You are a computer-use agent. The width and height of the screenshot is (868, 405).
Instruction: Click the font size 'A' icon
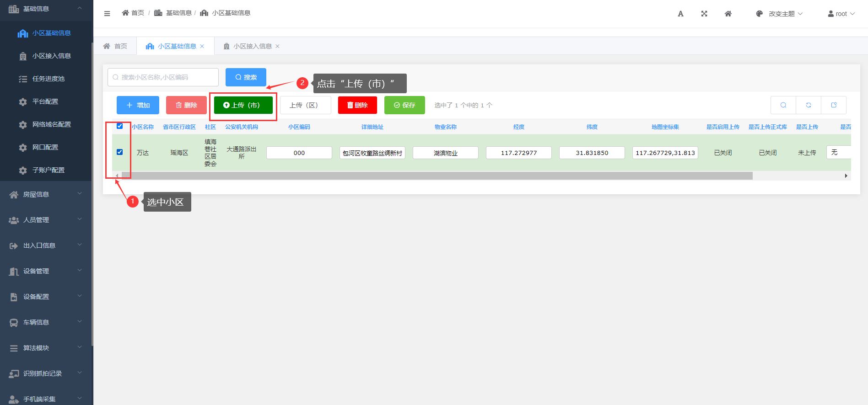coord(680,14)
